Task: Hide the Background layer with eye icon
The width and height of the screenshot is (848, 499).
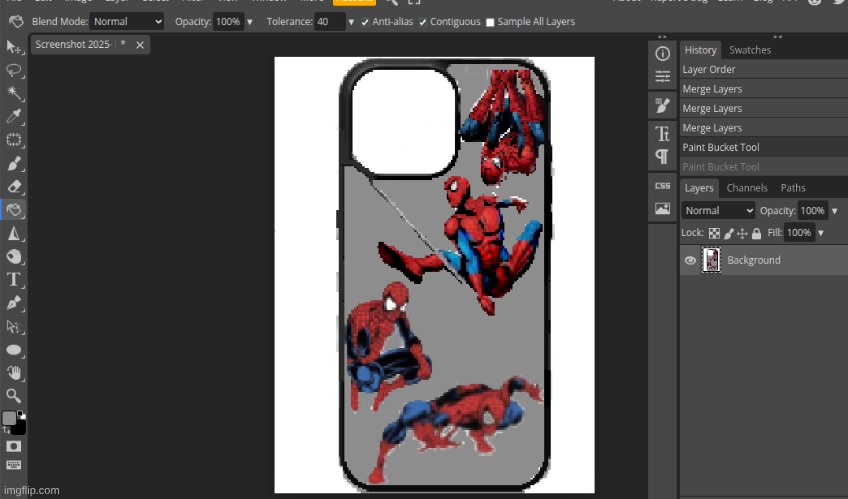Action: (x=690, y=261)
